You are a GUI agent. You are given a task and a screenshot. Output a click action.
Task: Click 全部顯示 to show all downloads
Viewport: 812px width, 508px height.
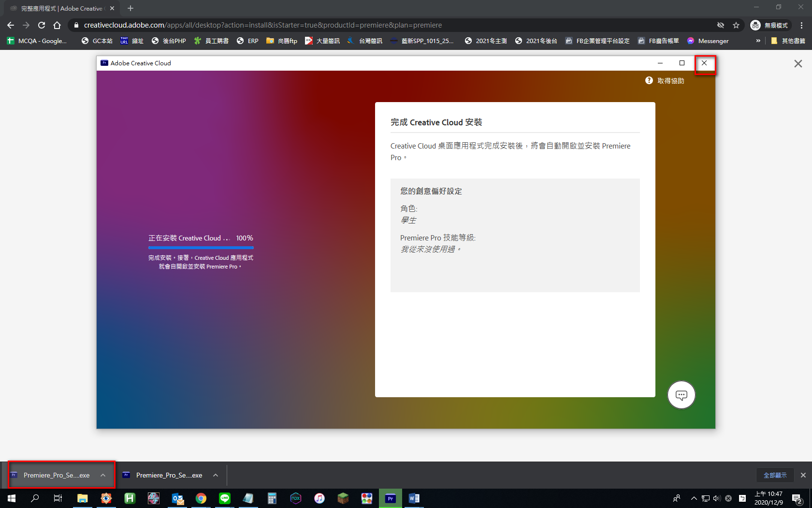click(x=775, y=475)
